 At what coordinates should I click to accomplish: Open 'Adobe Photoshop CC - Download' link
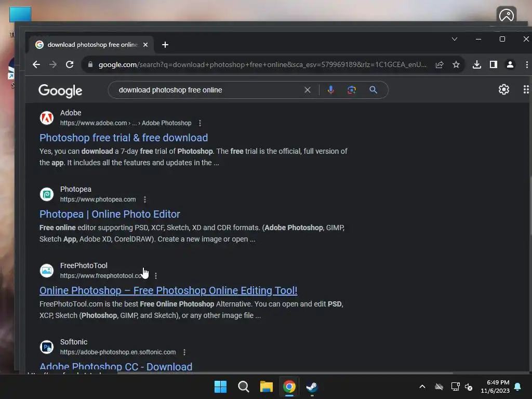(x=116, y=366)
